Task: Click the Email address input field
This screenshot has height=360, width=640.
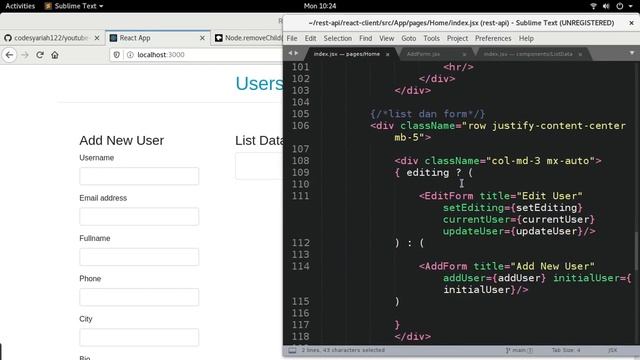Action: [x=139, y=216]
